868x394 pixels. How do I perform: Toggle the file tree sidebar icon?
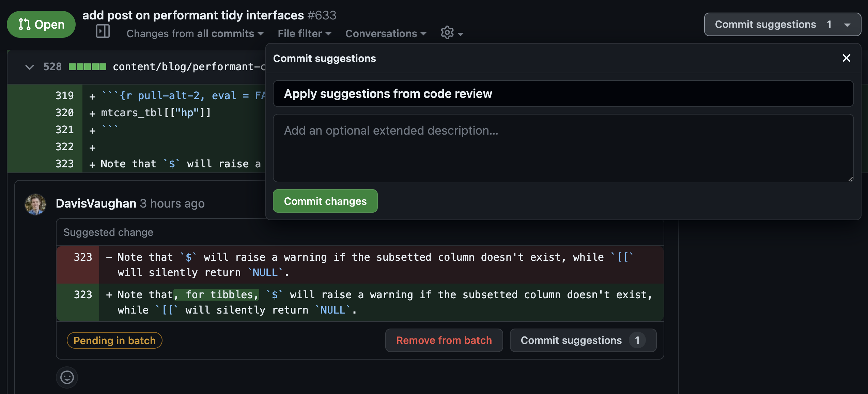pos(103,31)
